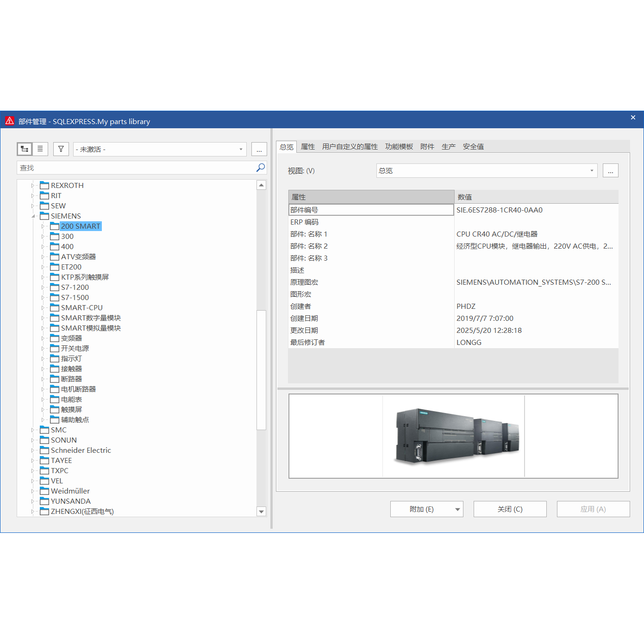Screen dimensions: 644x644
Task: Select the 辅助触点 tree item
Action: pyautogui.click(x=75, y=419)
